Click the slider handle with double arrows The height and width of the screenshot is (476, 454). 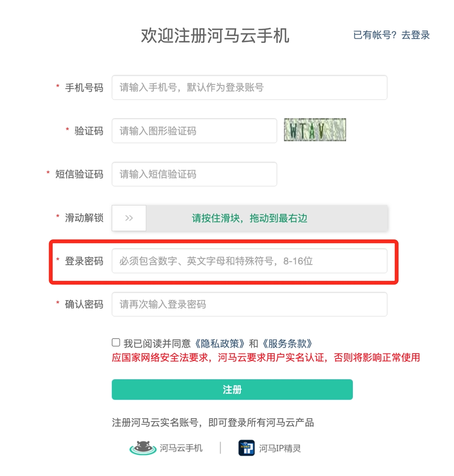pyautogui.click(x=129, y=218)
